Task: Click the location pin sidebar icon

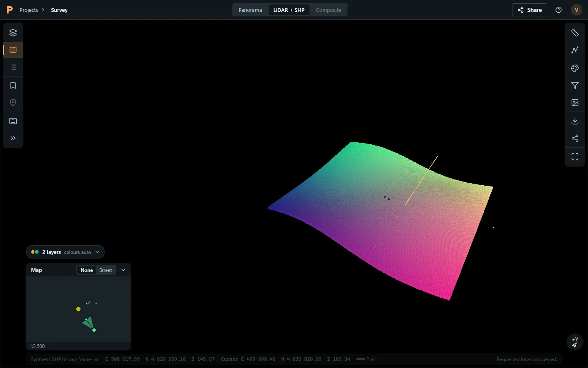Action: 13,103
